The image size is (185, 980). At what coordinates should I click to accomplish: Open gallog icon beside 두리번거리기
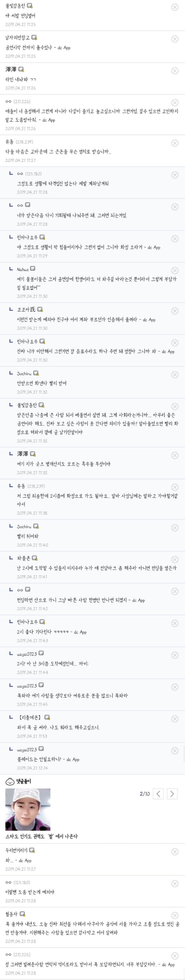(x=32, y=850)
